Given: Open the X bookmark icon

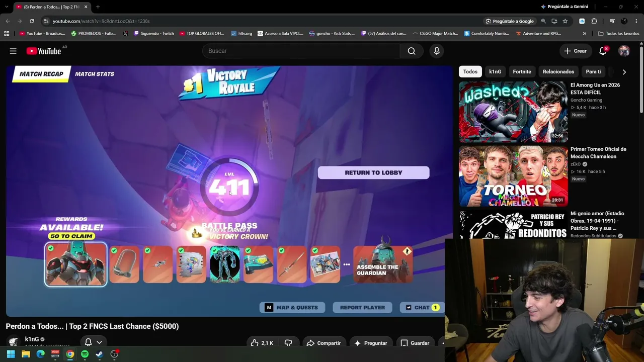Looking at the screenshot, I should 125,34.
